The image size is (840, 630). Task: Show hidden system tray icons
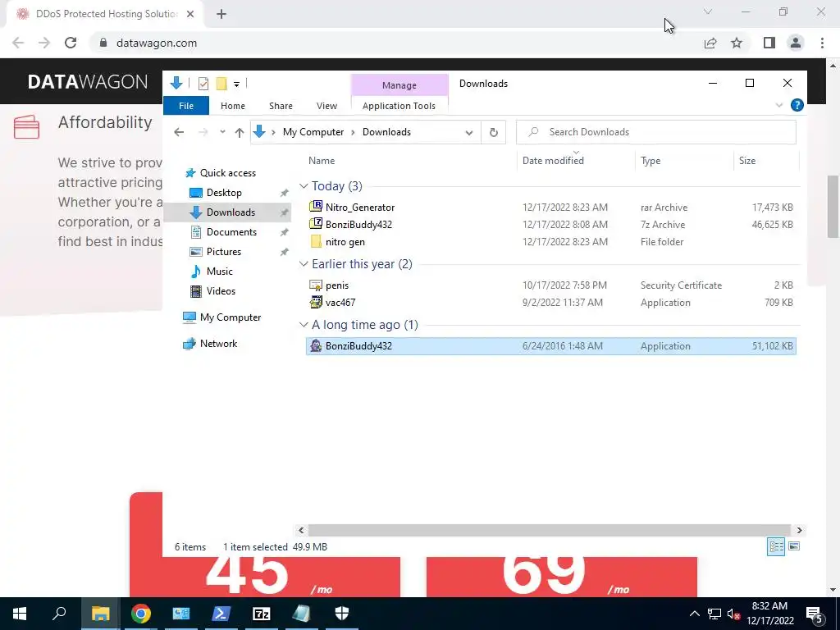point(694,614)
